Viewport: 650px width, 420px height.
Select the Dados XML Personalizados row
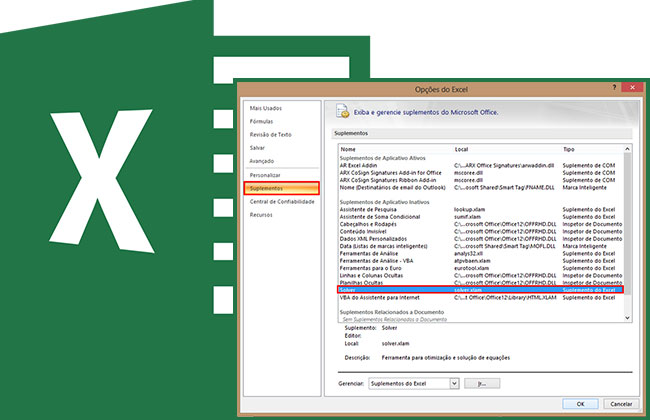click(x=481, y=239)
